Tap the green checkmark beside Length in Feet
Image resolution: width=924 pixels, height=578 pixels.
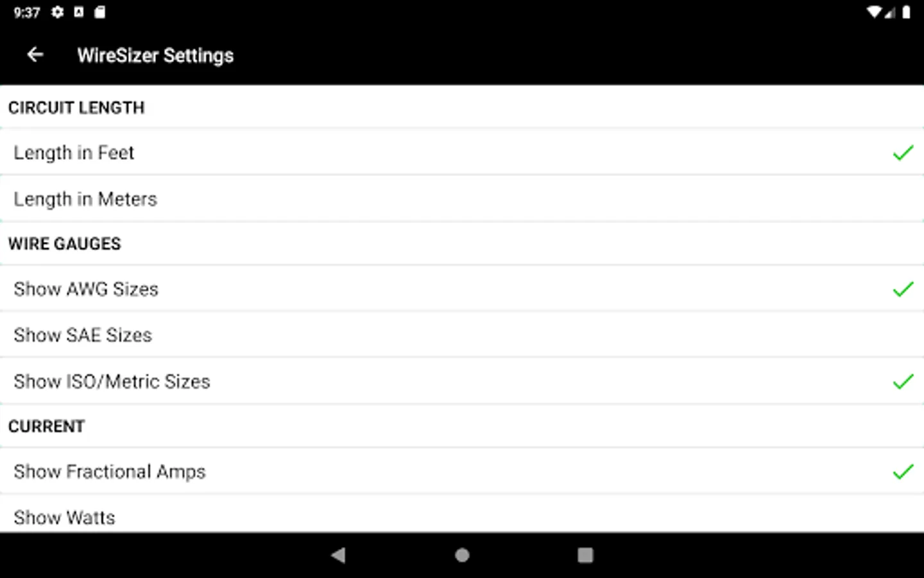point(902,153)
